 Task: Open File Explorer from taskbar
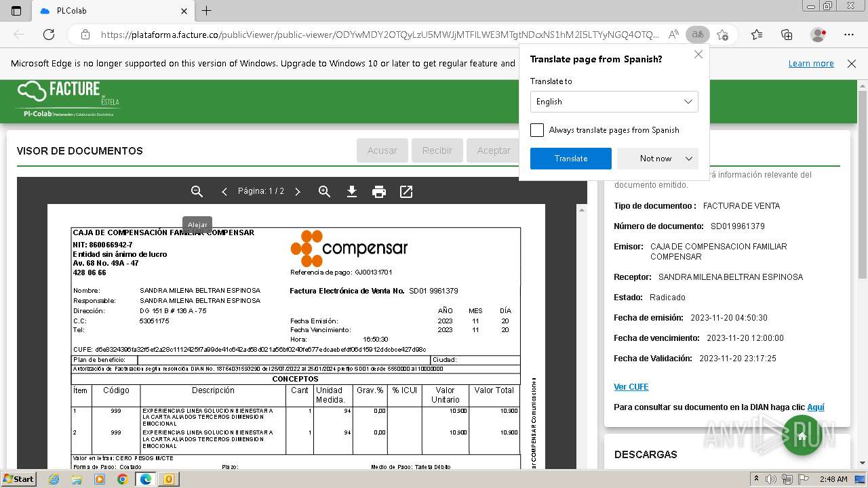click(77, 479)
